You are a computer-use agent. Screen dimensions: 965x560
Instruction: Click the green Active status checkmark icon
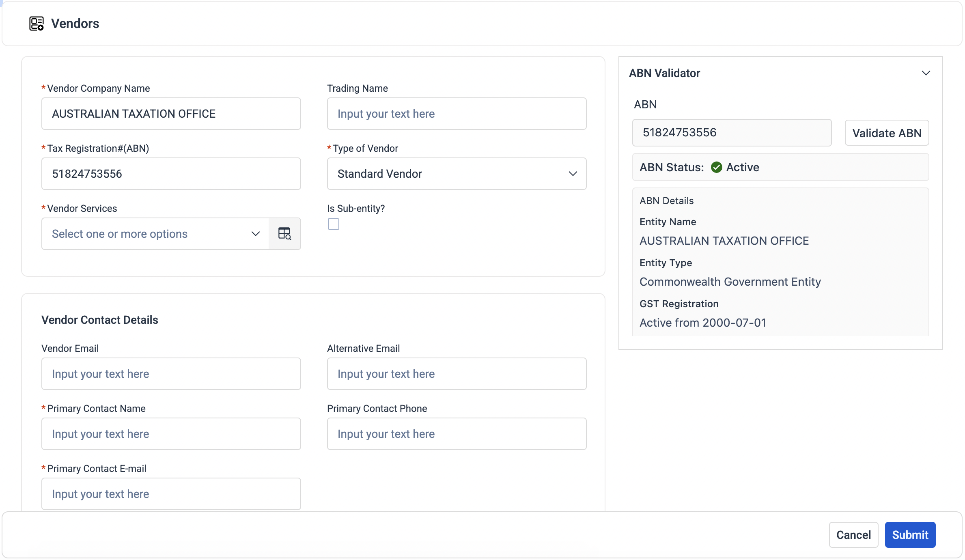point(717,167)
